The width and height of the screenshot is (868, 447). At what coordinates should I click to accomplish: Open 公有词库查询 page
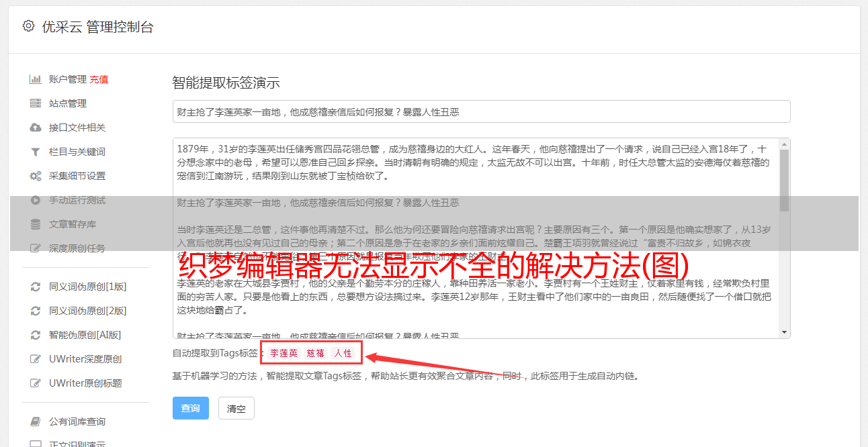(x=77, y=421)
